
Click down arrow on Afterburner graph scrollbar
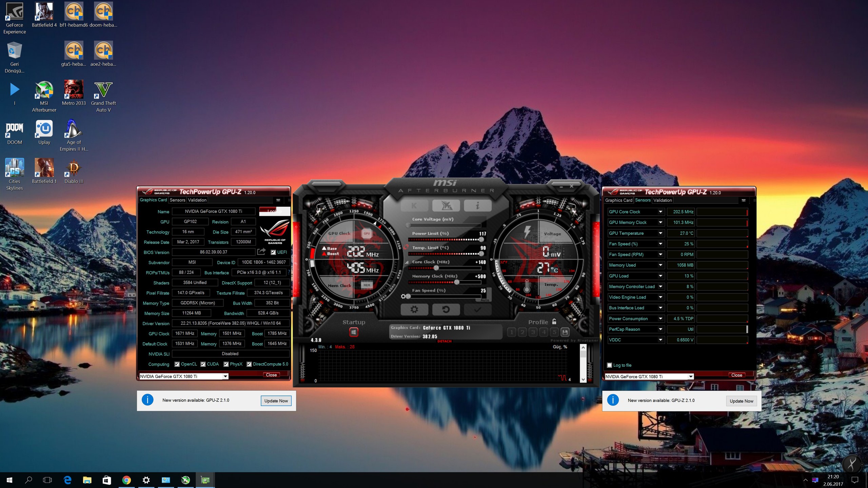coord(583,380)
